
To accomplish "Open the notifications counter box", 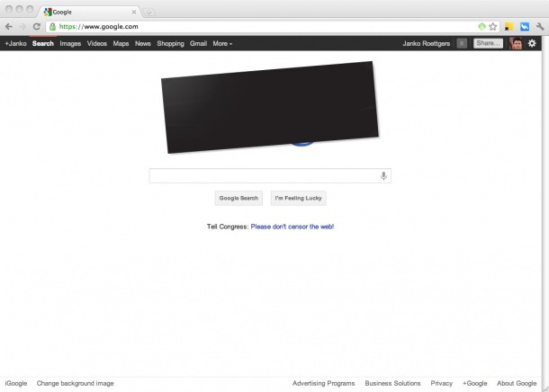I will 462,43.
